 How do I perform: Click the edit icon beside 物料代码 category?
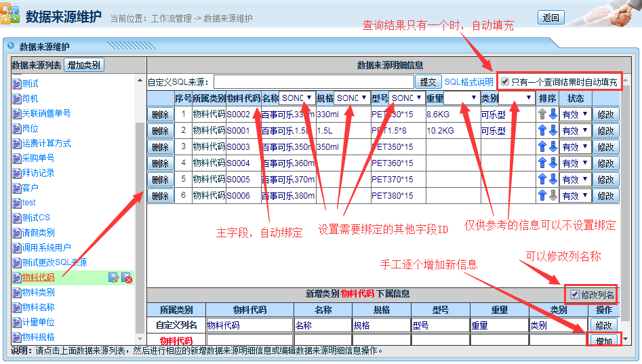(x=113, y=277)
